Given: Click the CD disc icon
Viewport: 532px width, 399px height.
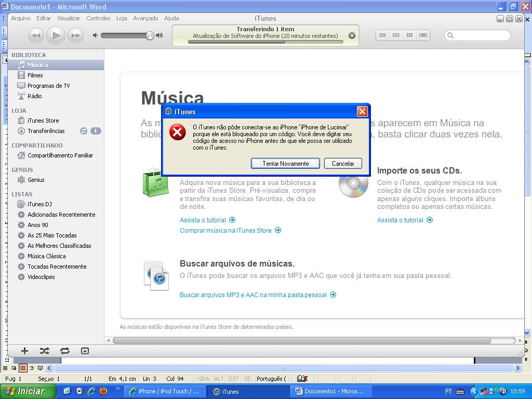Looking at the screenshot, I should coord(353,184).
